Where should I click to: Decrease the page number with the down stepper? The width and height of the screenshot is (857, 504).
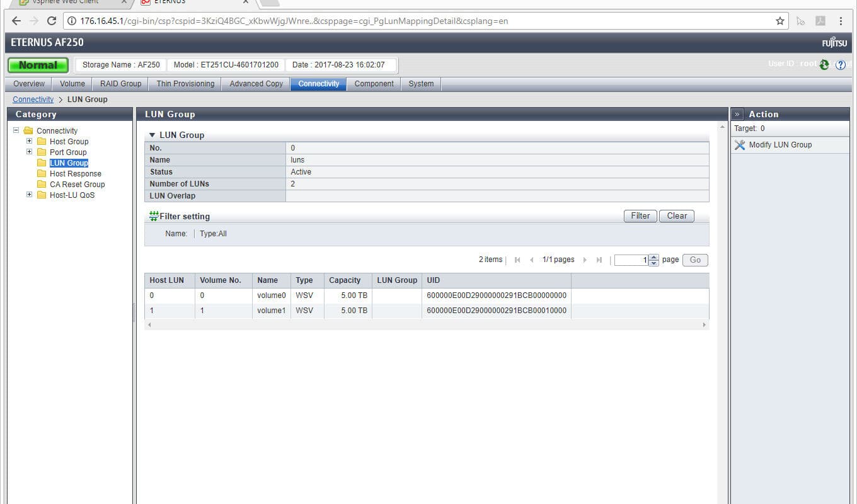coord(653,263)
